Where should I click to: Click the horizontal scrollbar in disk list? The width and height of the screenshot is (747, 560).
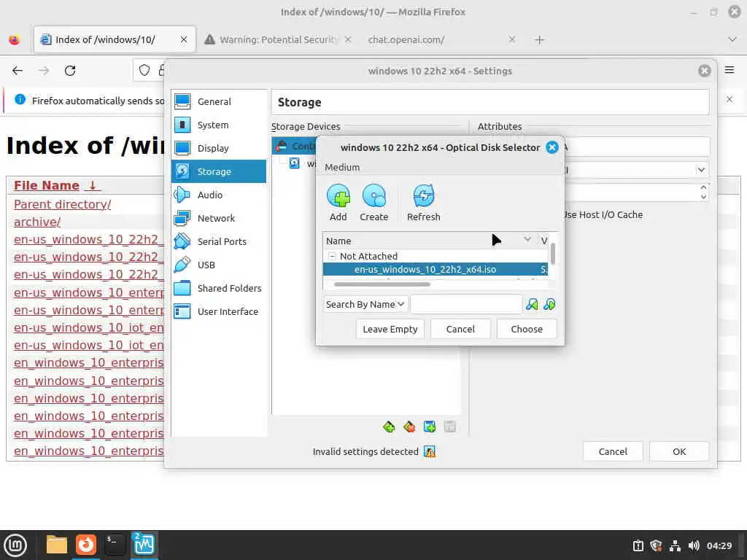382,285
